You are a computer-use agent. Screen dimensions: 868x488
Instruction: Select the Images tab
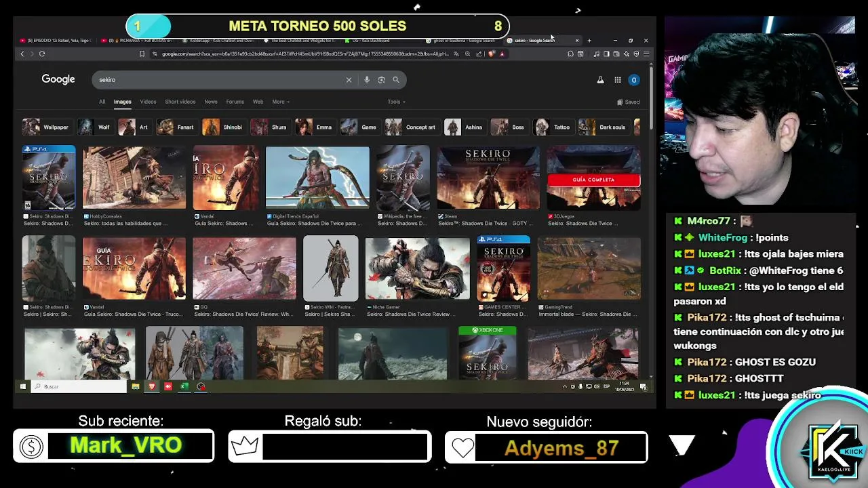point(122,102)
